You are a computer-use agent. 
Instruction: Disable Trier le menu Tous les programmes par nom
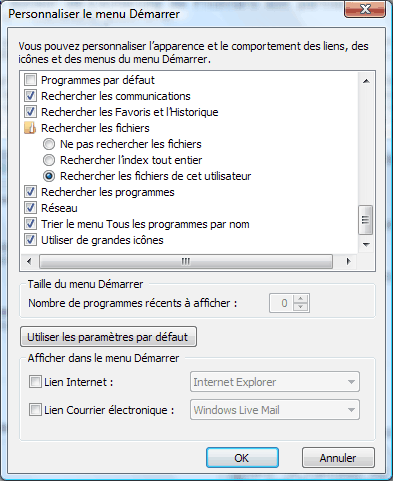pyautogui.click(x=30, y=224)
